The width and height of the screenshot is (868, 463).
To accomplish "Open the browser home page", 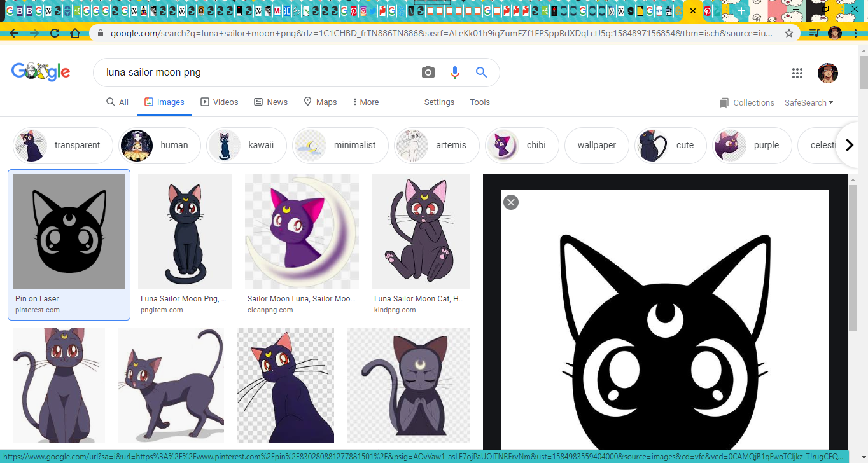I will point(75,33).
